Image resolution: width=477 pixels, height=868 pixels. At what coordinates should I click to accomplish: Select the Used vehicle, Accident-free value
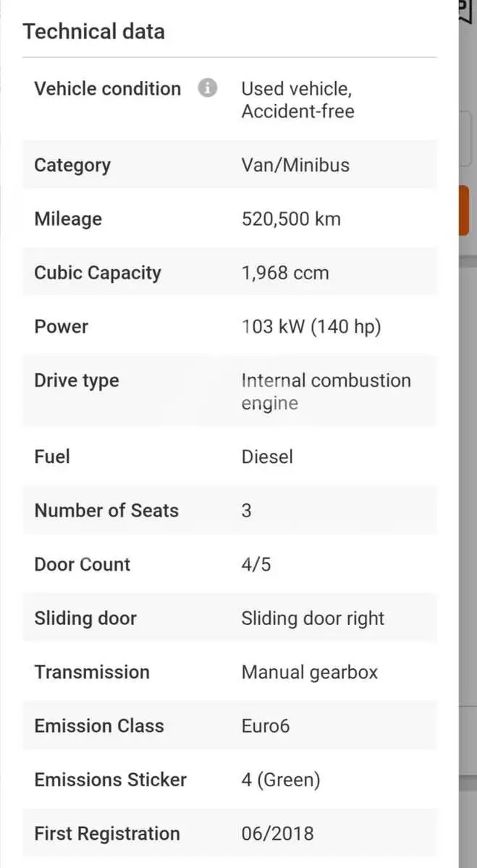297,100
